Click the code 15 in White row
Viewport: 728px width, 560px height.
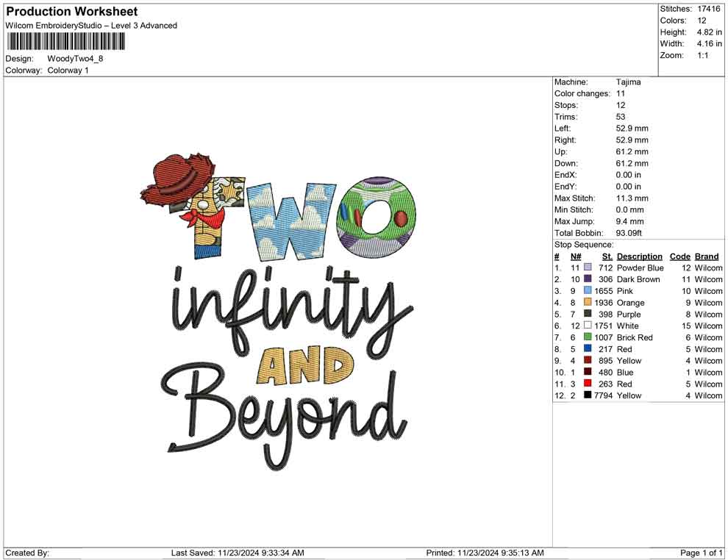point(686,326)
